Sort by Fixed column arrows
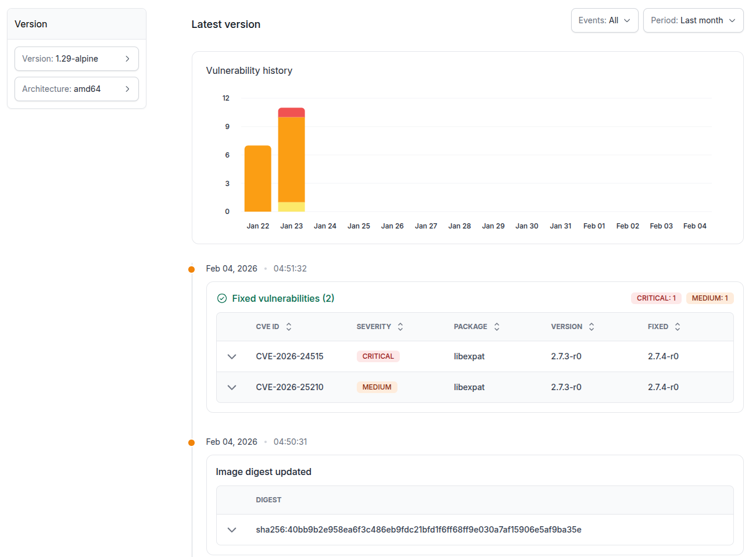The height and width of the screenshot is (557, 756). (678, 327)
